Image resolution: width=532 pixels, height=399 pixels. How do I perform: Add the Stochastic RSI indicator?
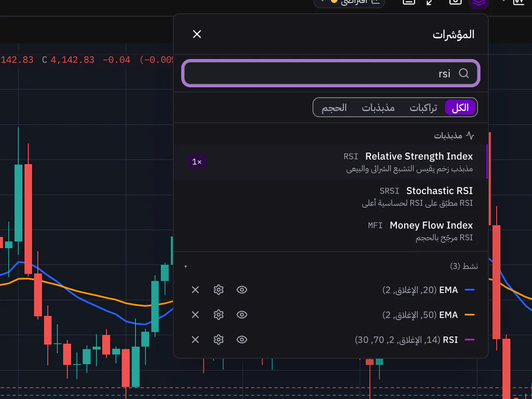(331, 196)
